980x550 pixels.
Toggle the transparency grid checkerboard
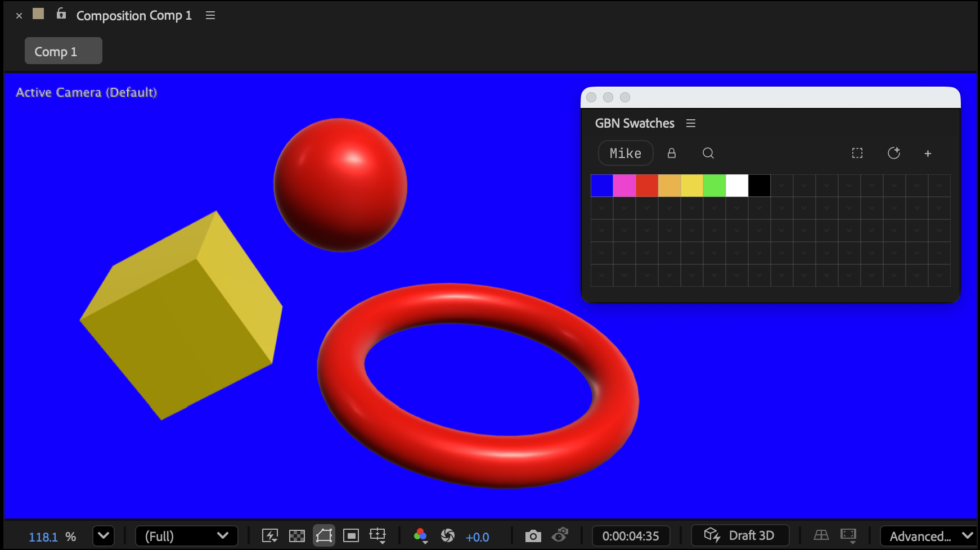click(x=297, y=535)
